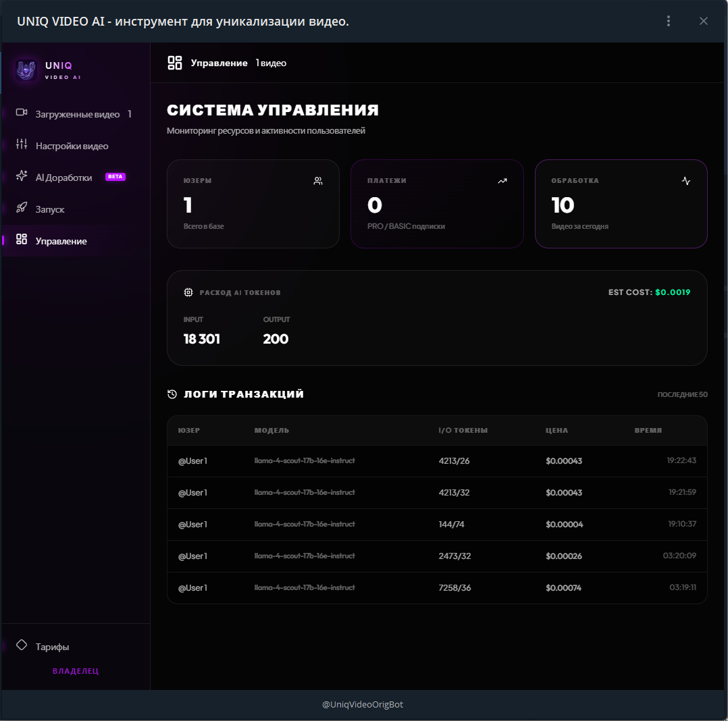Click the grid icon beside Управление in sidebar
Viewport: 728px width, 721px height.
coord(22,240)
